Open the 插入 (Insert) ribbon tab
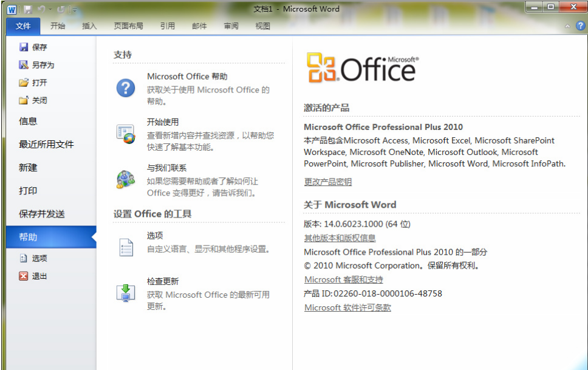This screenshot has width=588, height=370. tap(89, 26)
